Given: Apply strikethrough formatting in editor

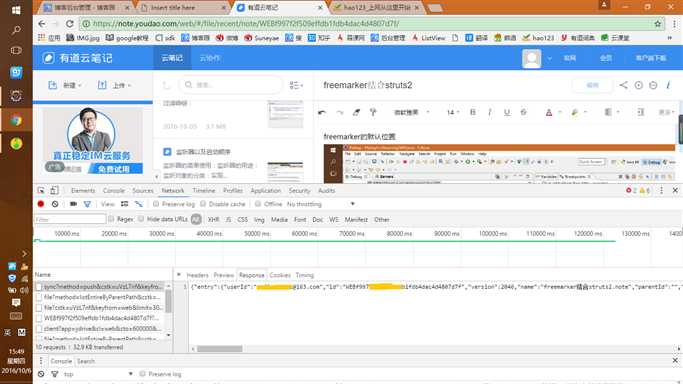Looking at the screenshot, I should click(524, 112).
